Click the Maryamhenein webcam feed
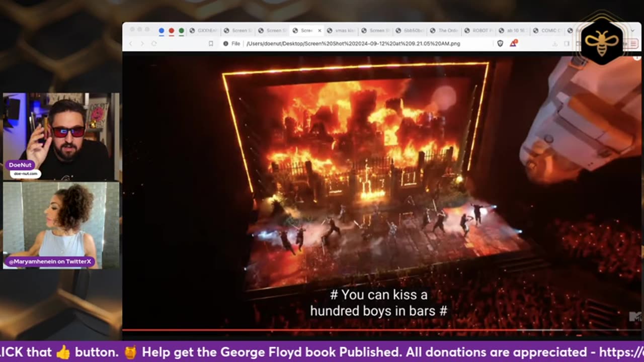Image resolution: width=644 pixels, height=362 pixels. tap(61, 225)
